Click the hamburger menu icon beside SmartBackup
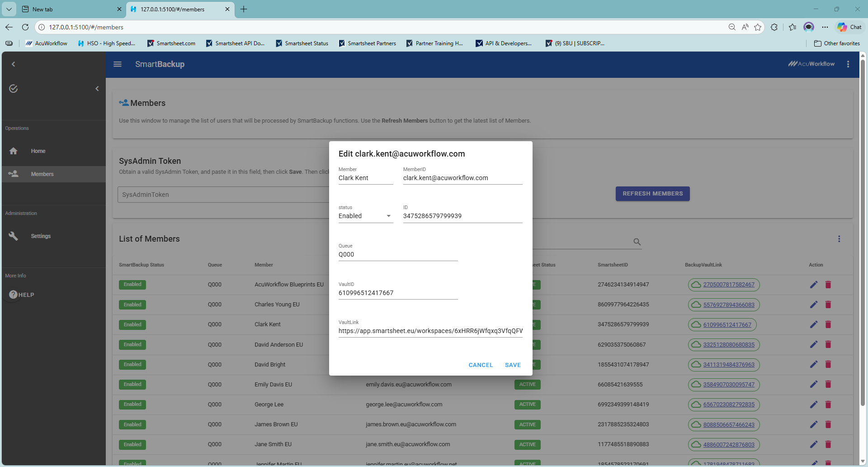This screenshot has height=467, width=868. (118, 64)
